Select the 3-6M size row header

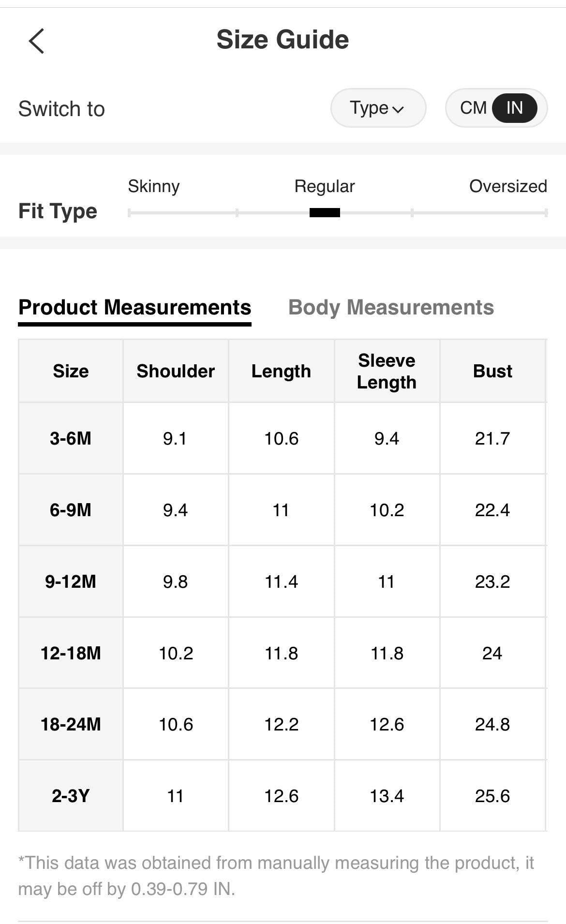coord(71,438)
